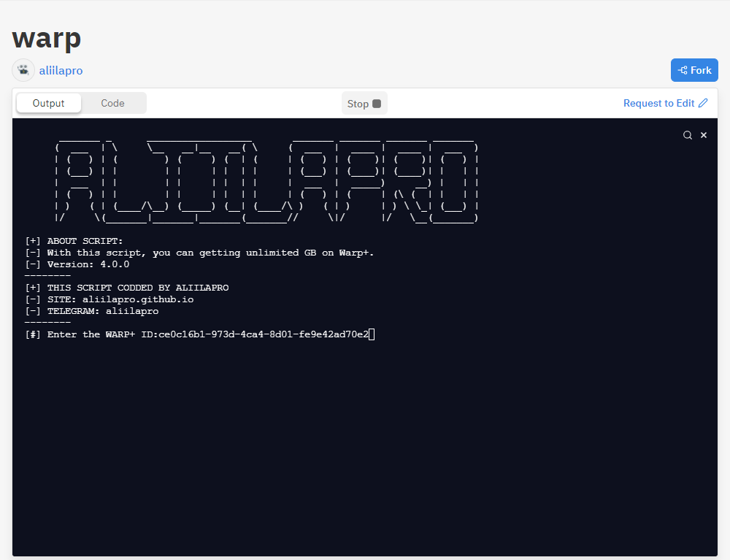This screenshot has height=560, width=730.
Task: Click the 'Version: 4.0.0' line
Action: point(77,264)
